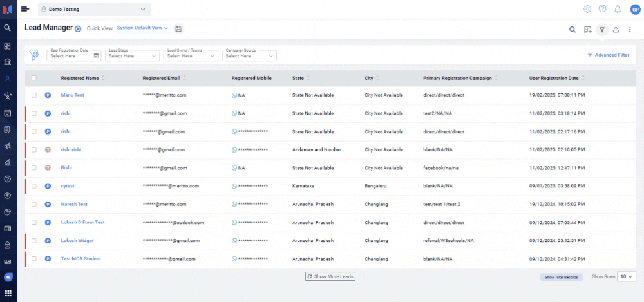Open lead Manu Test

pyautogui.click(x=72, y=95)
